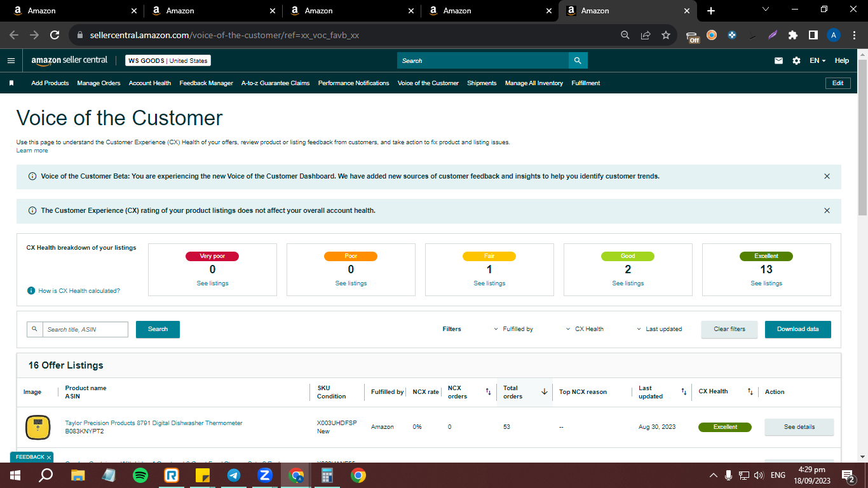Open the Chrome profile avatar A
Image resolution: width=868 pixels, height=488 pixels.
click(834, 35)
